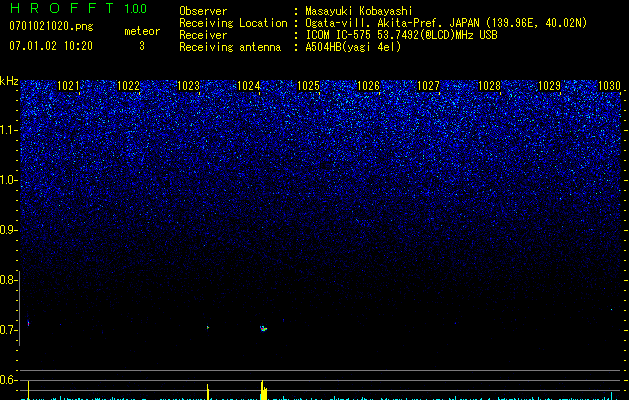Image resolution: width=629 pixels, height=400 pixels.
Task: Click the 1022 time marker
Action: pos(128,85)
